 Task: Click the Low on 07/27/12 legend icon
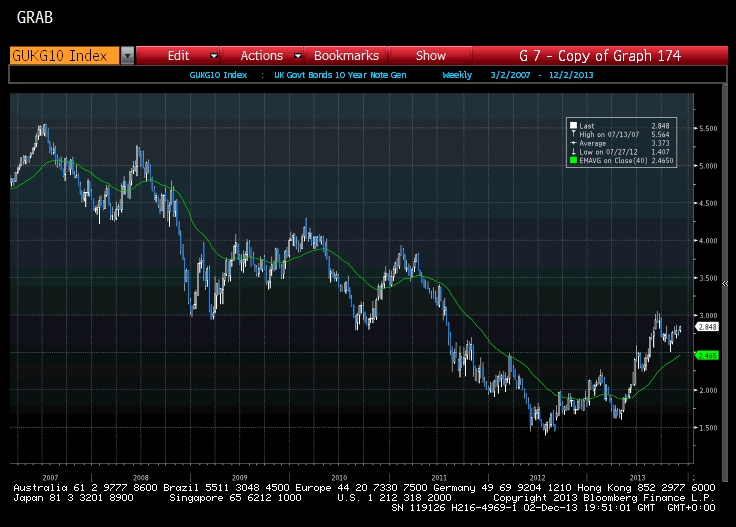tap(573, 150)
